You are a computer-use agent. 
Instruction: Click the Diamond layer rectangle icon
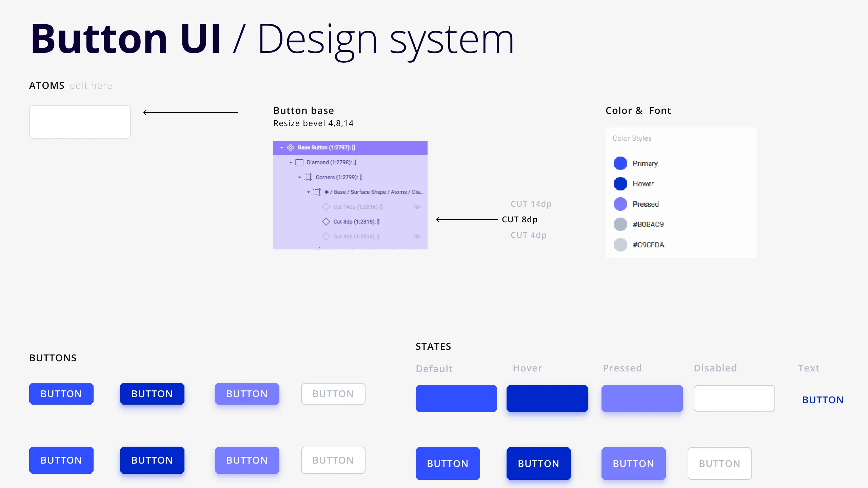[x=299, y=162]
